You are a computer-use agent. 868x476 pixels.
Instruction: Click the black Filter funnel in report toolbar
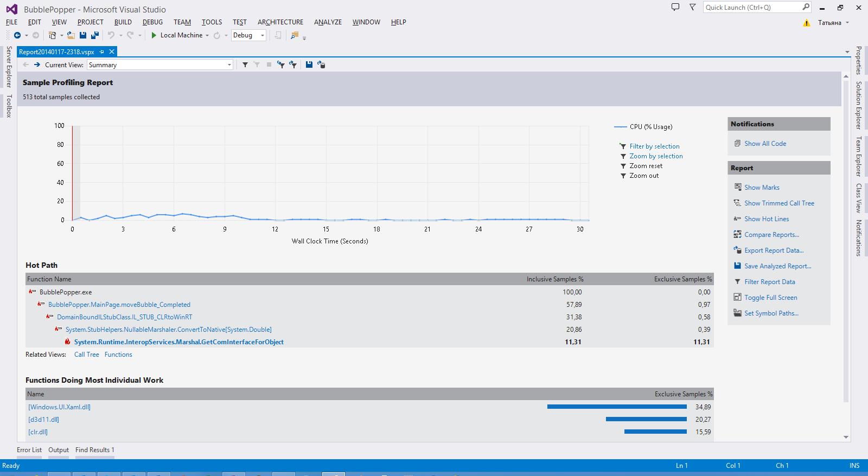tap(245, 65)
